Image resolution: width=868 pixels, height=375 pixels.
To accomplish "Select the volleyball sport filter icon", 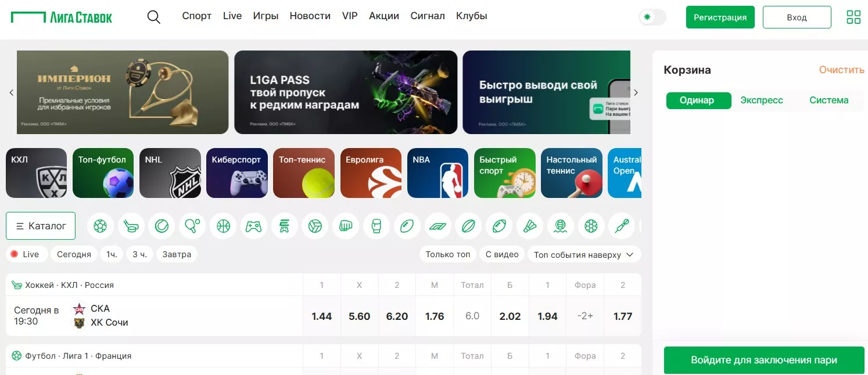I will tap(315, 226).
